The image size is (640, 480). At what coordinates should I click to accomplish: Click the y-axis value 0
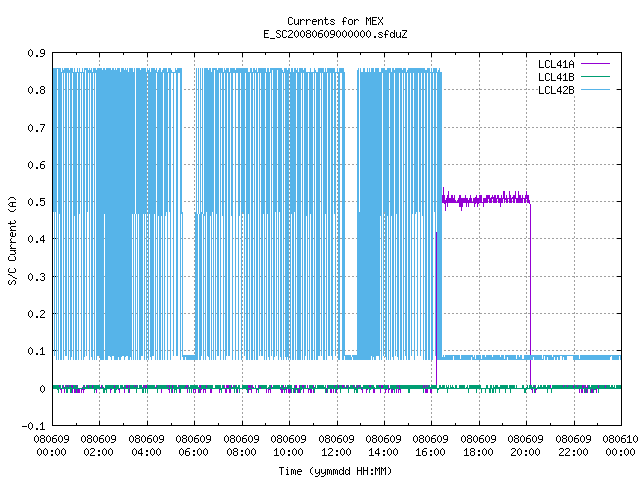coord(42,389)
